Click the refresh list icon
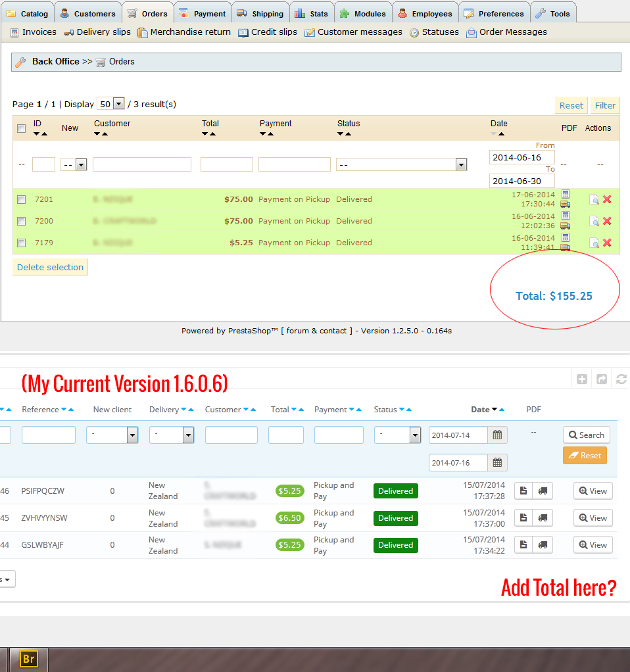Image resolution: width=630 pixels, height=672 pixels. tap(621, 379)
